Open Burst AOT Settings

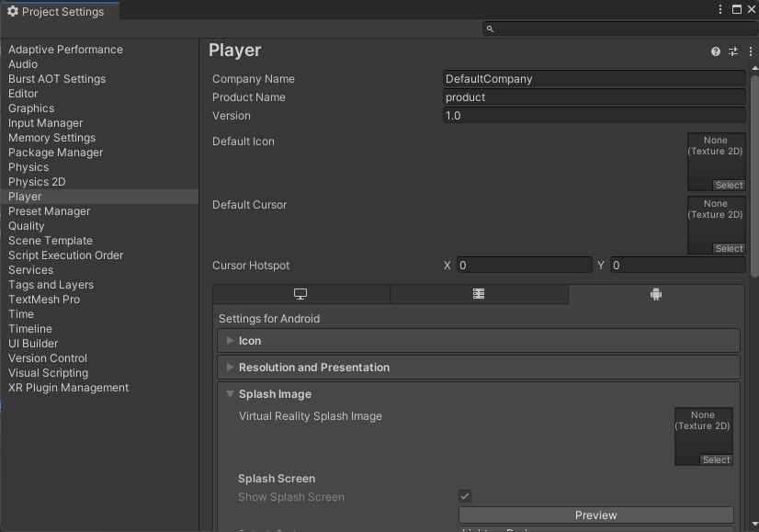click(99, 79)
